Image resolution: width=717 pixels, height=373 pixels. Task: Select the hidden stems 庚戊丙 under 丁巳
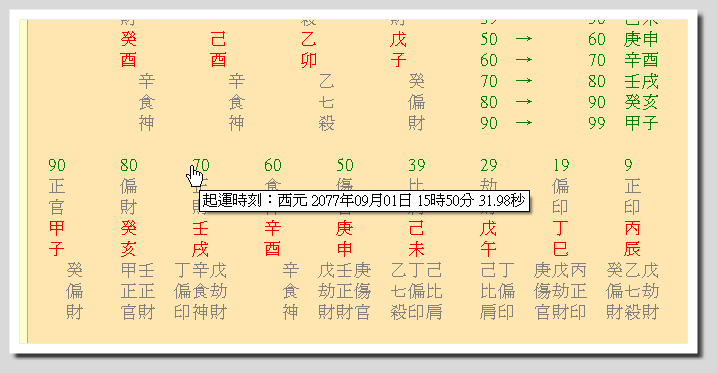tap(560, 270)
